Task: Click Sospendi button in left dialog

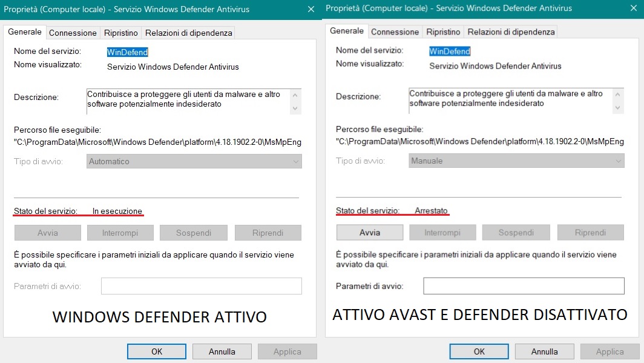Action: (194, 233)
